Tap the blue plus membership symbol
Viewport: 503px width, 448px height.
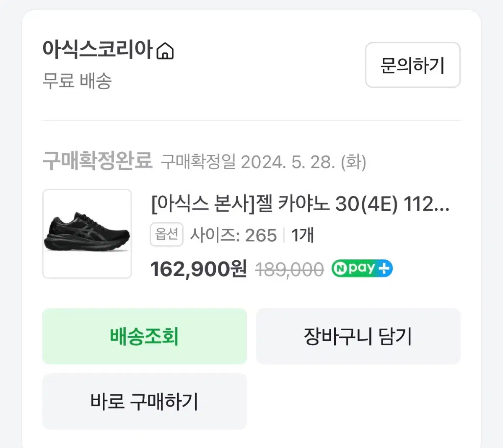(x=384, y=269)
